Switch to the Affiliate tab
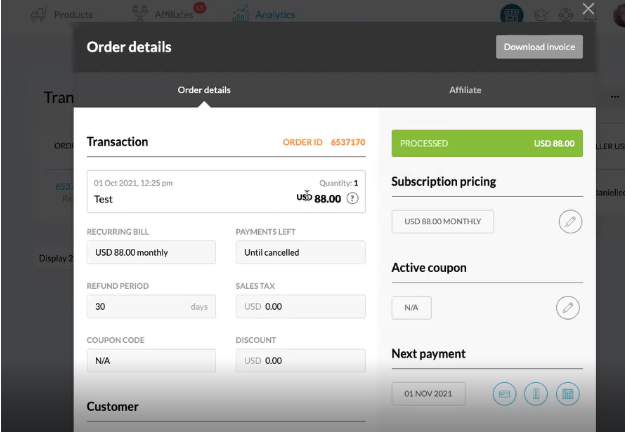625x434 pixels. click(465, 90)
